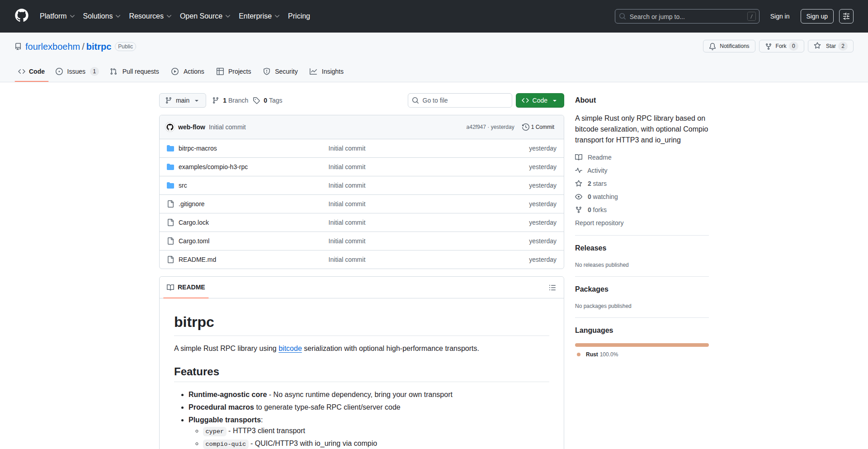Expand the main branch dropdown
The width and height of the screenshot is (868, 449).
tap(182, 100)
